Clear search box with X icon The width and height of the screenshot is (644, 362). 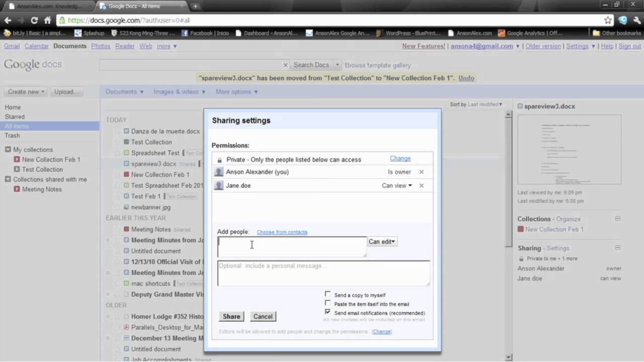[285, 65]
